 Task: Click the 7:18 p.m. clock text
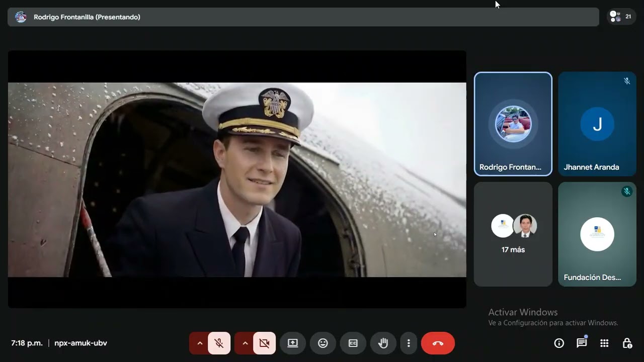(x=27, y=343)
